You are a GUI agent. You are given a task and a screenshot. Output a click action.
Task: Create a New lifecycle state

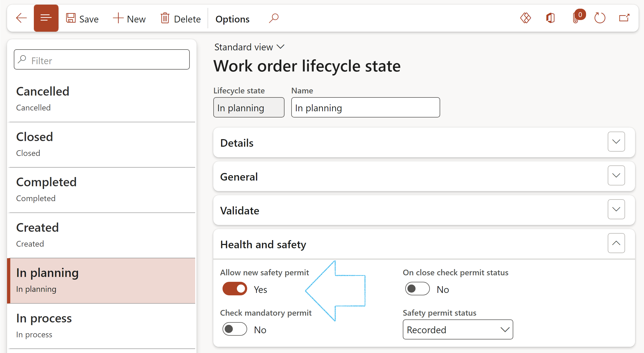[129, 19]
